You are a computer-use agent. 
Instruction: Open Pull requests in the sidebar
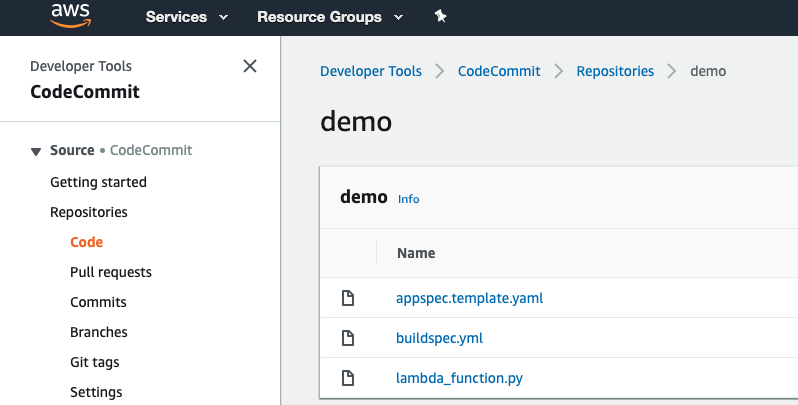click(111, 272)
